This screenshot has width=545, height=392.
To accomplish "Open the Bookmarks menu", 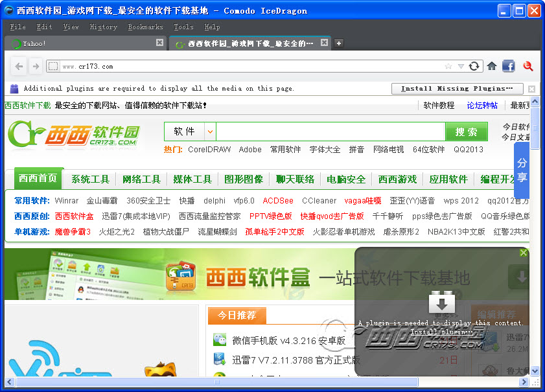I will 145,27.
